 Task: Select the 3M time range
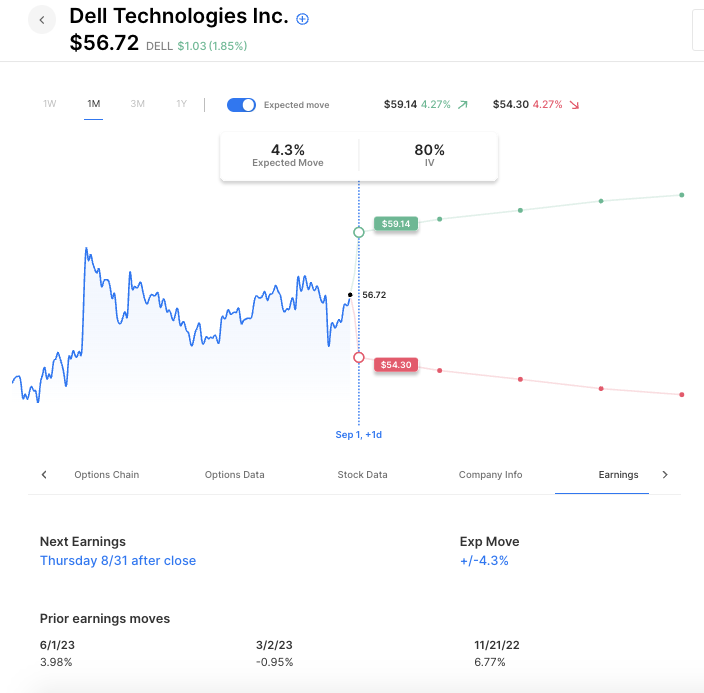(138, 104)
